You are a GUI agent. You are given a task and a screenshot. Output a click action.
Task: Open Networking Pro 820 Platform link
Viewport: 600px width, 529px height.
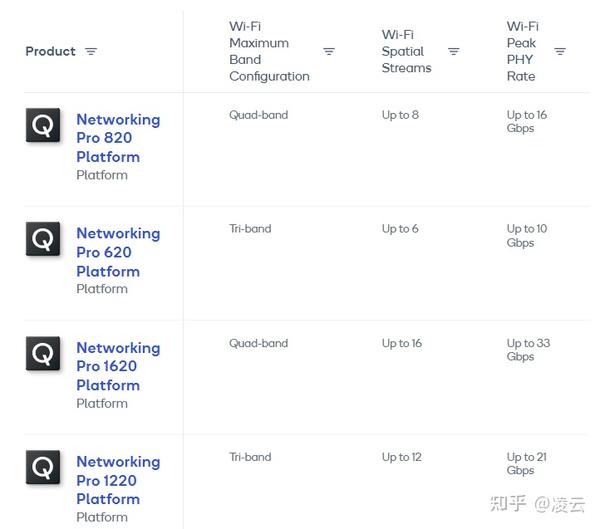(x=117, y=138)
